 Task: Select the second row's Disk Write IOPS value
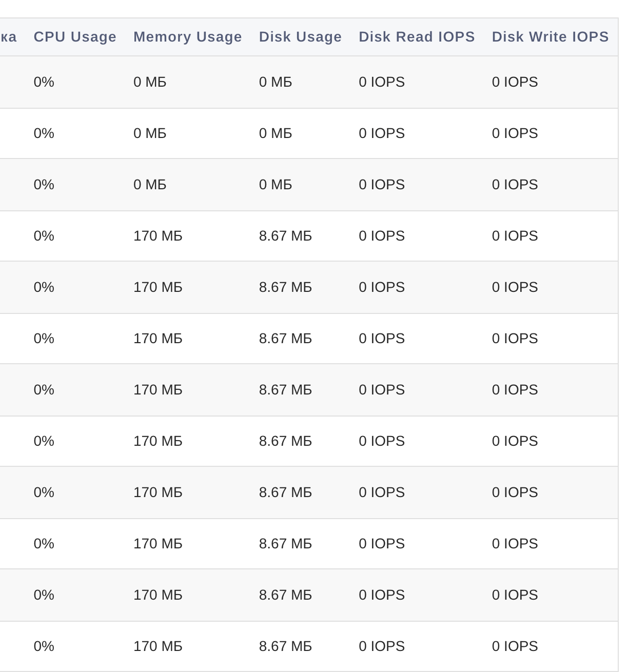point(515,133)
